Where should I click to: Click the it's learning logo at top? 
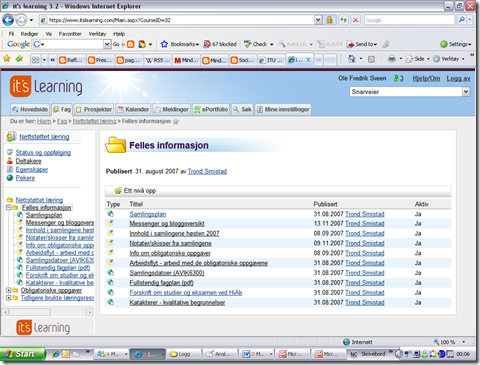tap(46, 86)
